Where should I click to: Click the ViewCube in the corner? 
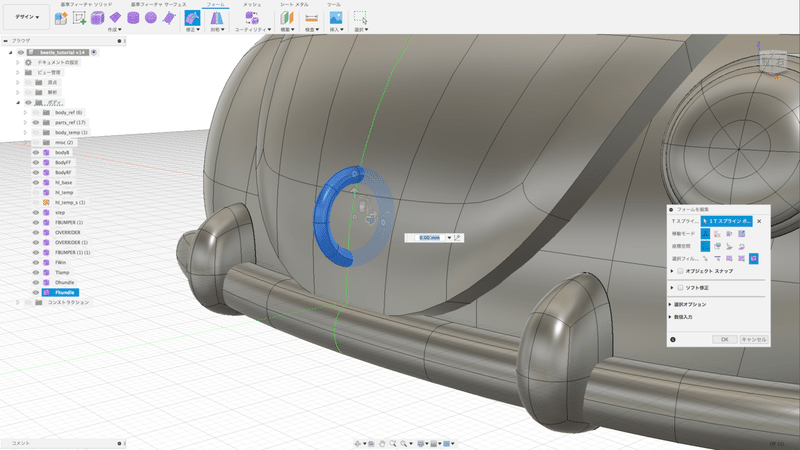(773, 62)
